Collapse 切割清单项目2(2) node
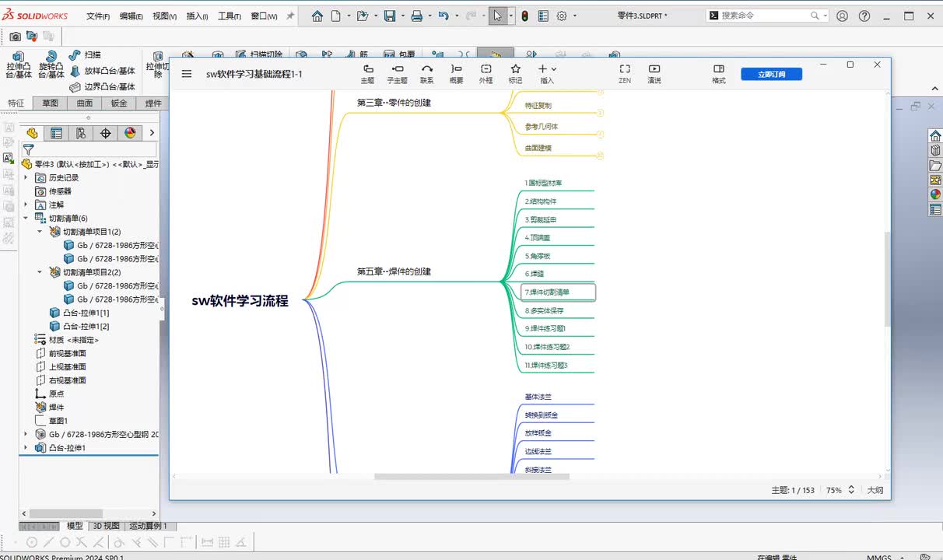The image size is (943, 560). (40, 272)
